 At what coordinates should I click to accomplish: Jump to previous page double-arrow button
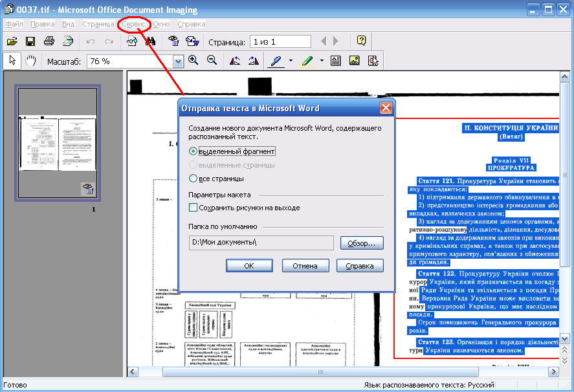tap(564, 350)
